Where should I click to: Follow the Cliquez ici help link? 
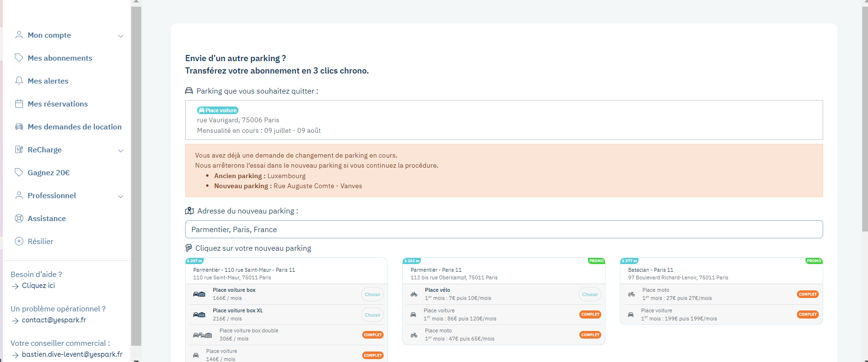point(38,286)
